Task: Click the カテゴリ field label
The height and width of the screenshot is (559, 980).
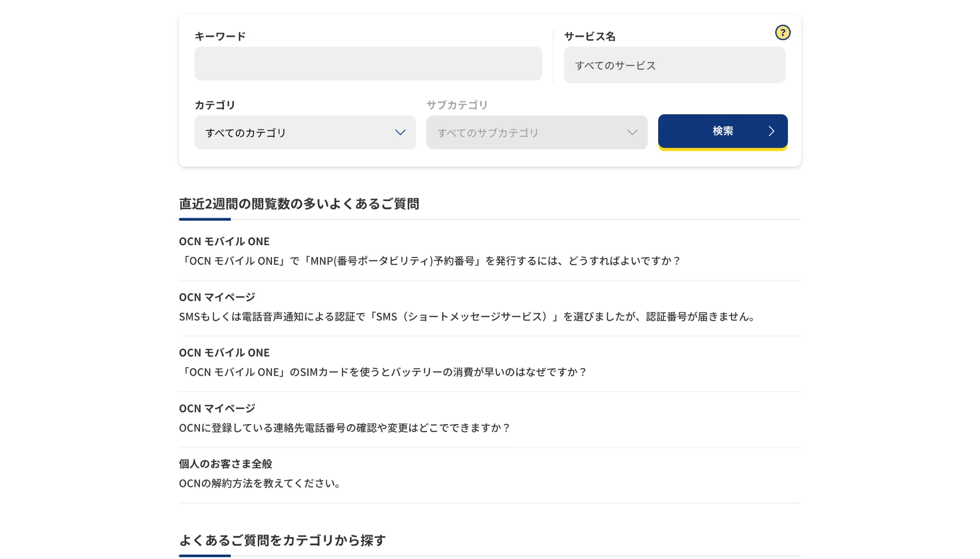Action: pos(214,104)
